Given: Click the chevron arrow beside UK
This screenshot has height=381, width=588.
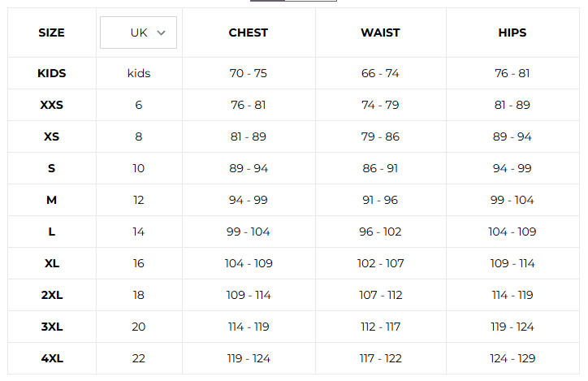Looking at the screenshot, I should click(161, 33).
